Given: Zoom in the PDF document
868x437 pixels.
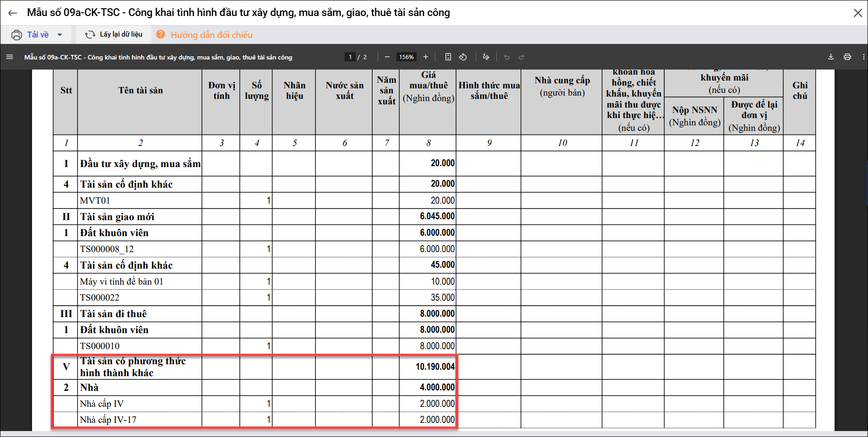Looking at the screenshot, I should (x=426, y=57).
